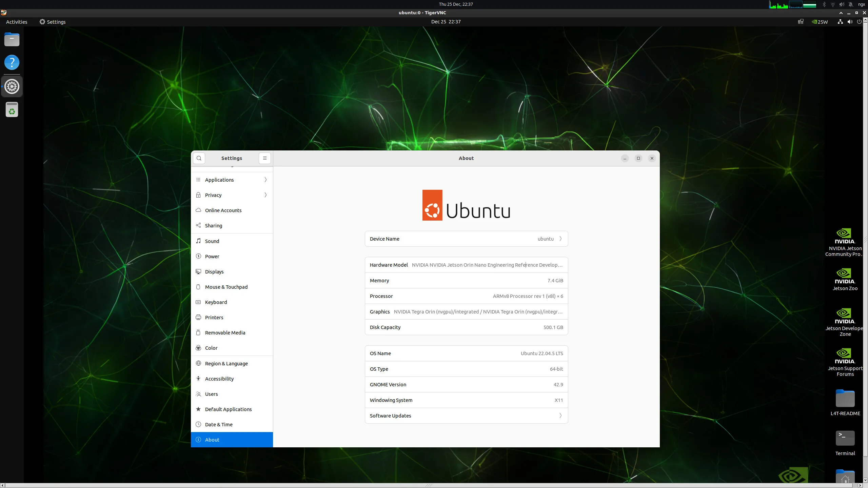The height and width of the screenshot is (488, 868).
Task: Open the L4T-README folder on the desktop
Action: tap(844, 400)
